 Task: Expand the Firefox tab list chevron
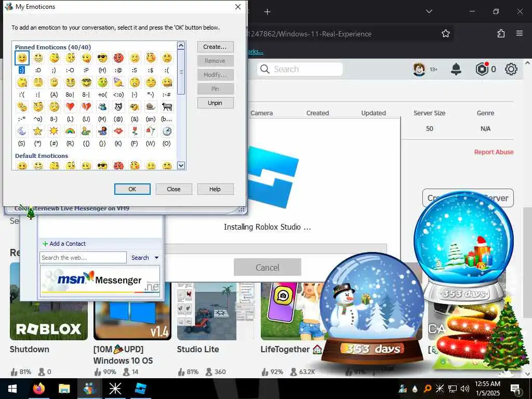(x=429, y=11)
